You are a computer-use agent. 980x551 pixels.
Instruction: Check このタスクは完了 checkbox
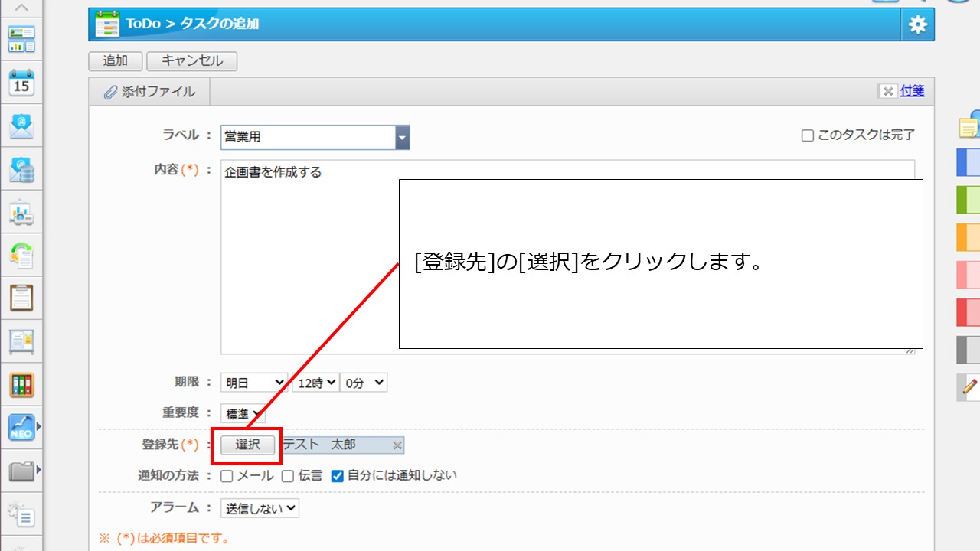pyautogui.click(x=808, y=135)
